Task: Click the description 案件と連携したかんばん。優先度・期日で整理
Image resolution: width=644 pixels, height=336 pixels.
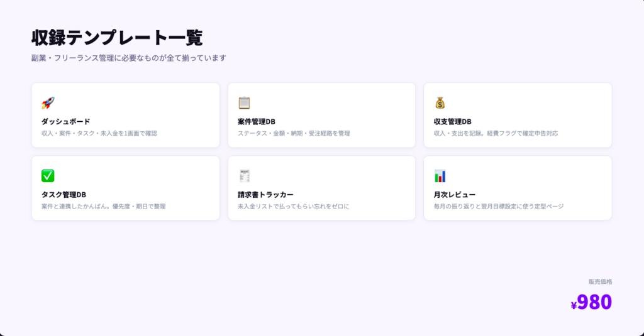Action: [104, 207]
